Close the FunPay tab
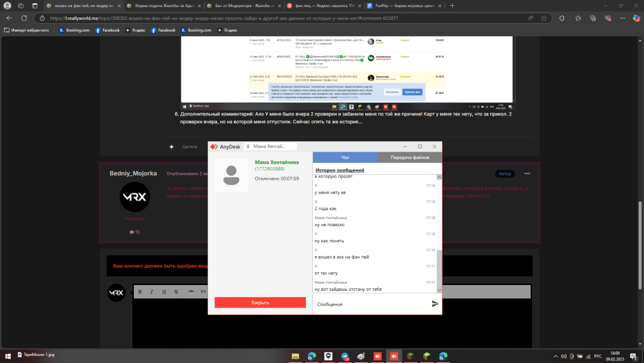 click(x=440, y=6)
